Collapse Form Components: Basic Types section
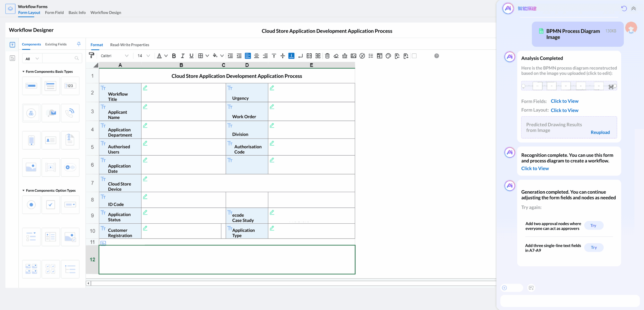Viewport: 644px width, 310px height. [x=23, y=72]
